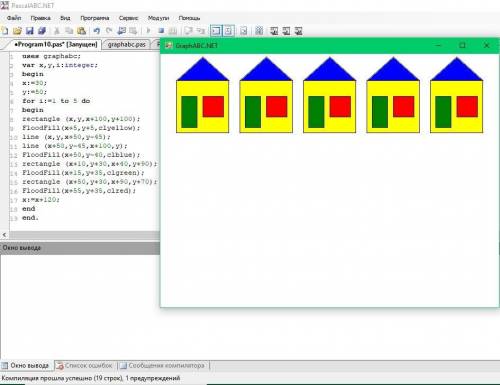
Task: Click the Redo arrow icon
Action: [109, 31]
